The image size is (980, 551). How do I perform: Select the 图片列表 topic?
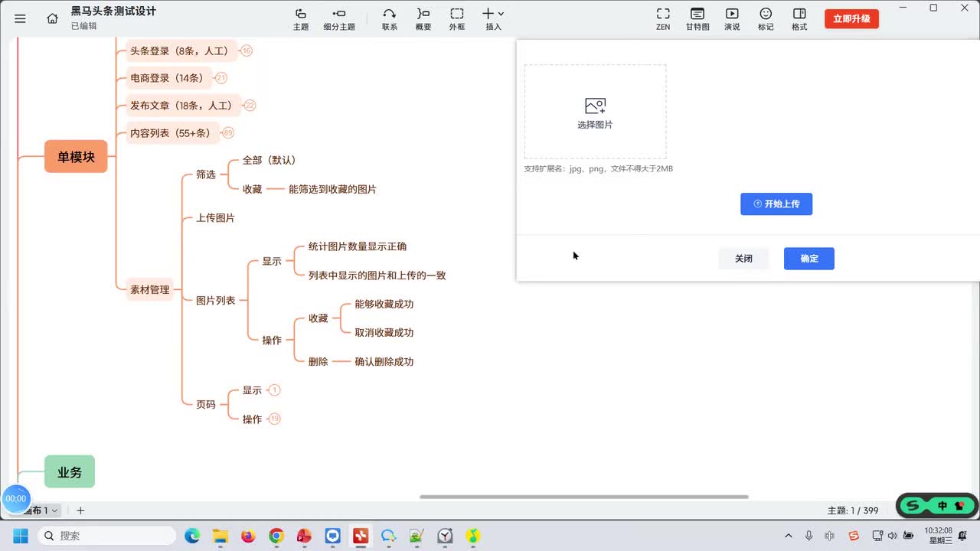coord(215,301)
